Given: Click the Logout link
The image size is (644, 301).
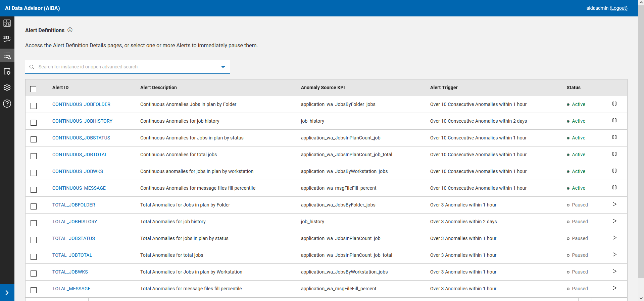Looking at the screenshot, I should pyautogui.click(x=618, y=8).
